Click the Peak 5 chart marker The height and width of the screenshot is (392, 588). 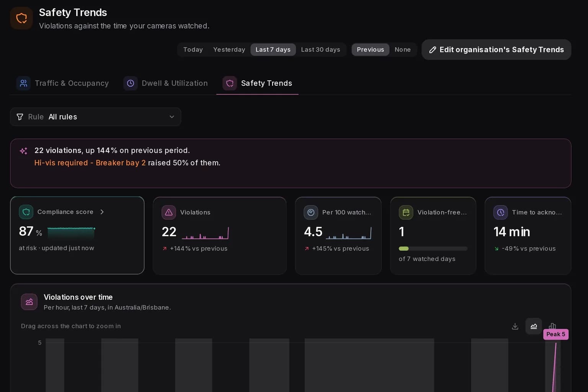[x=556, y=334]
